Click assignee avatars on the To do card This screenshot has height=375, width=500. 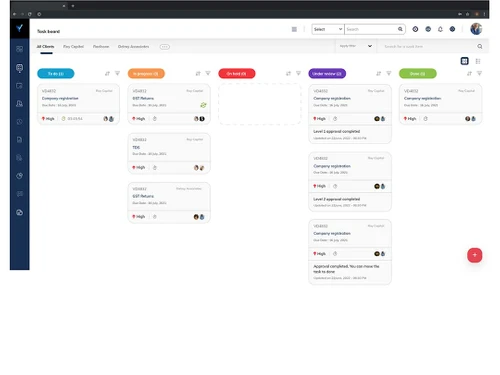(x=108, y=119)
